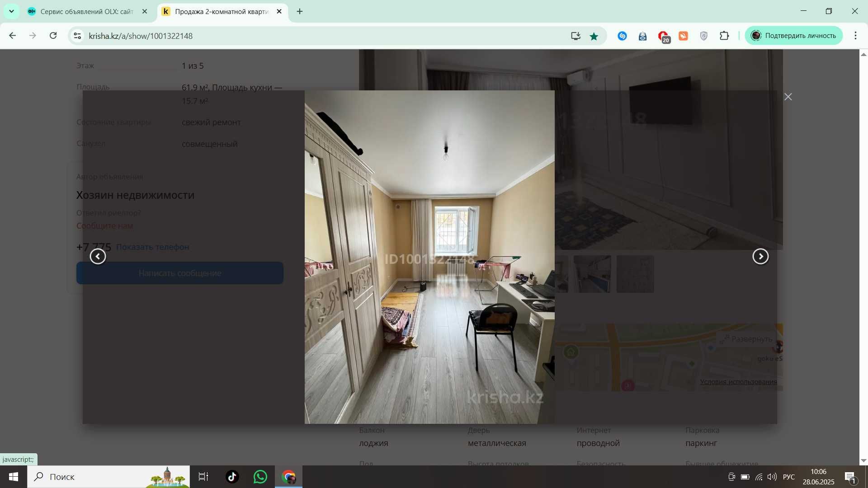Click the green house marker on map
Viewport: 868px width, 488px height.
click(571, 352)
